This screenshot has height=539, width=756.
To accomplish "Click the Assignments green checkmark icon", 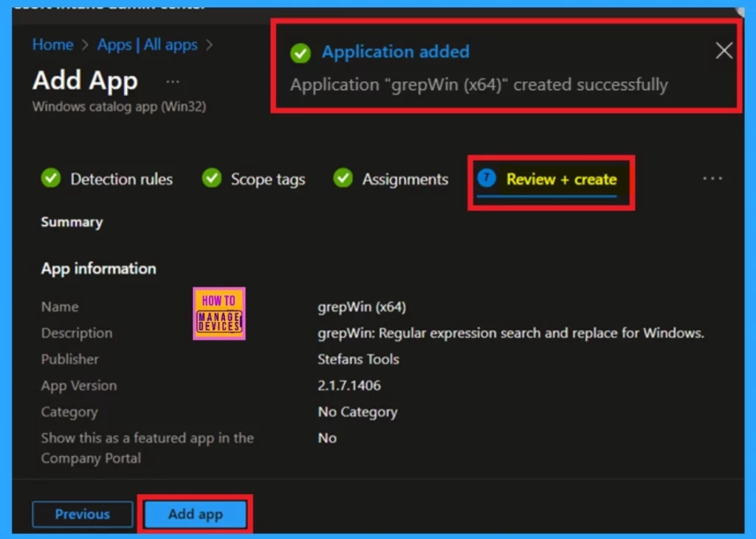I will [x=343, y=178].
